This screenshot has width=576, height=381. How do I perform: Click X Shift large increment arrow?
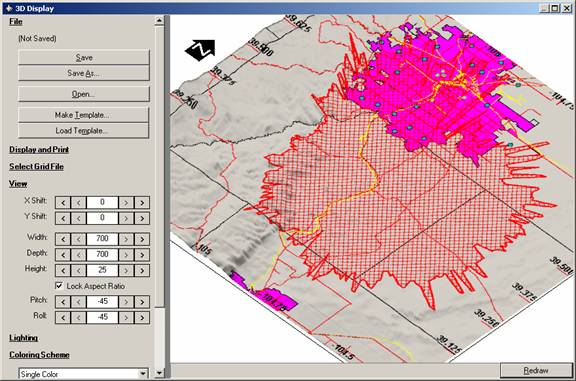click(142, 202)
